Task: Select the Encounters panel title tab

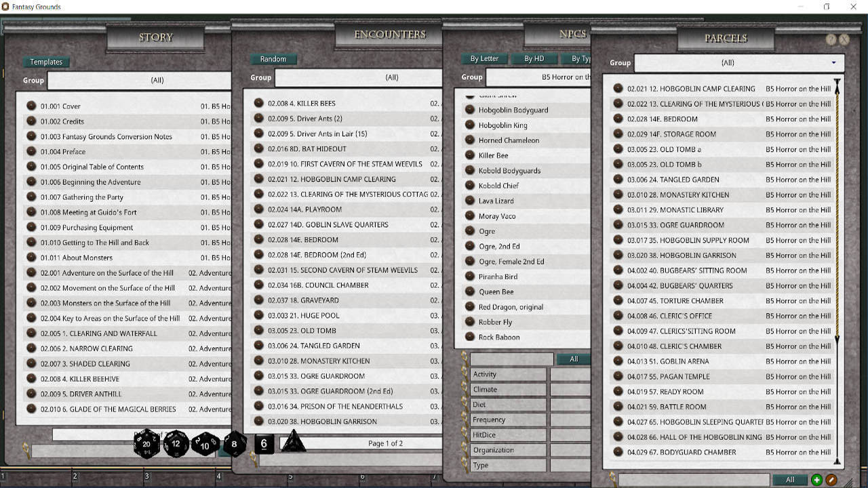Action: pyautogui.click(x=389, y=33)
